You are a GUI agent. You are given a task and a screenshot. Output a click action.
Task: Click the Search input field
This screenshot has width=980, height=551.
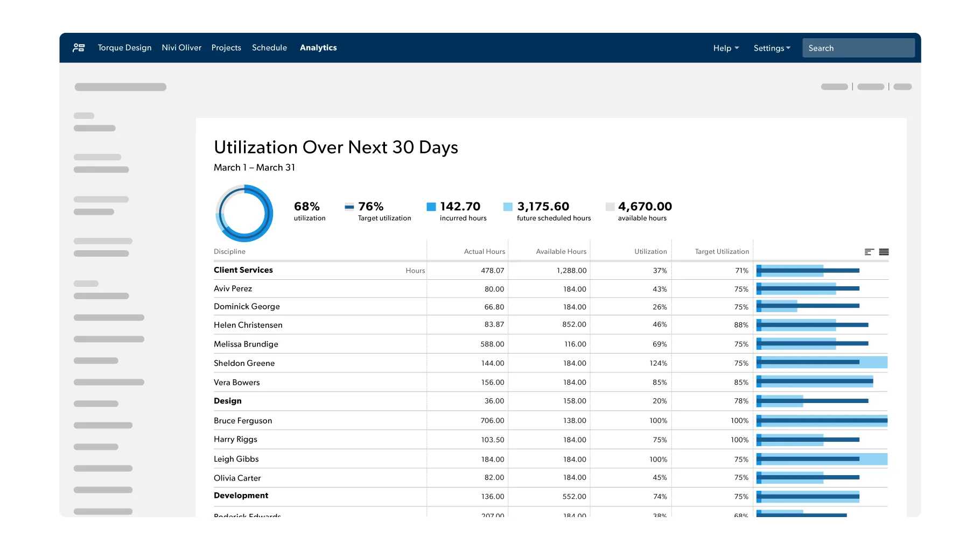858,48
